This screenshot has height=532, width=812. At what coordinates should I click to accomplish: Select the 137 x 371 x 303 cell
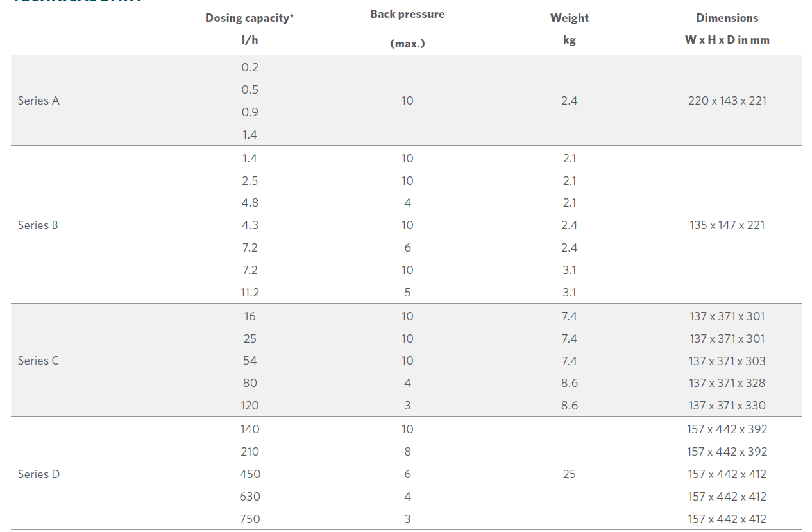(727, 361)
